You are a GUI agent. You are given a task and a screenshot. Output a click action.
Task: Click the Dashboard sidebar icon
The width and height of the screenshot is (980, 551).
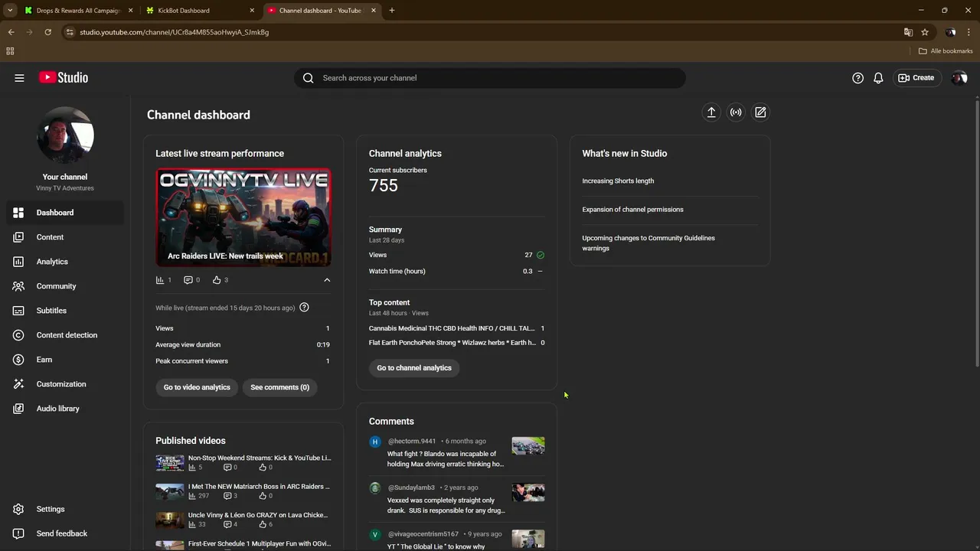tap(18, 212)
